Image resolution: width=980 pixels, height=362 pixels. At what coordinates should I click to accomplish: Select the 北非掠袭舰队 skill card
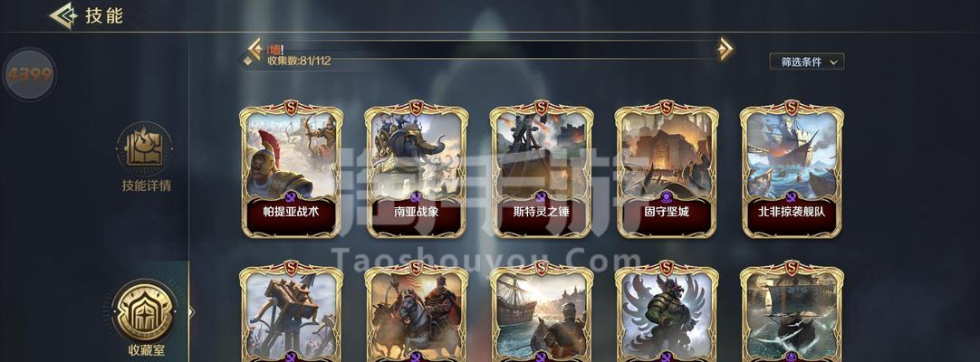click(x=792, y=170)
